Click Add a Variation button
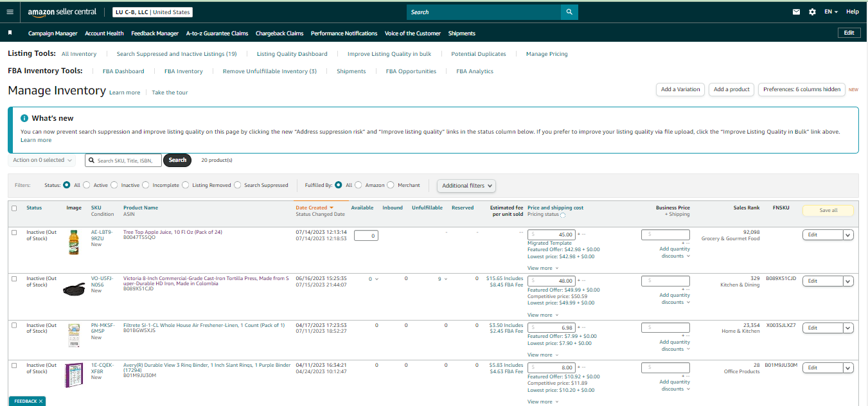The height and width of the screenshot is (406, 868). click(x=680, y=89)
